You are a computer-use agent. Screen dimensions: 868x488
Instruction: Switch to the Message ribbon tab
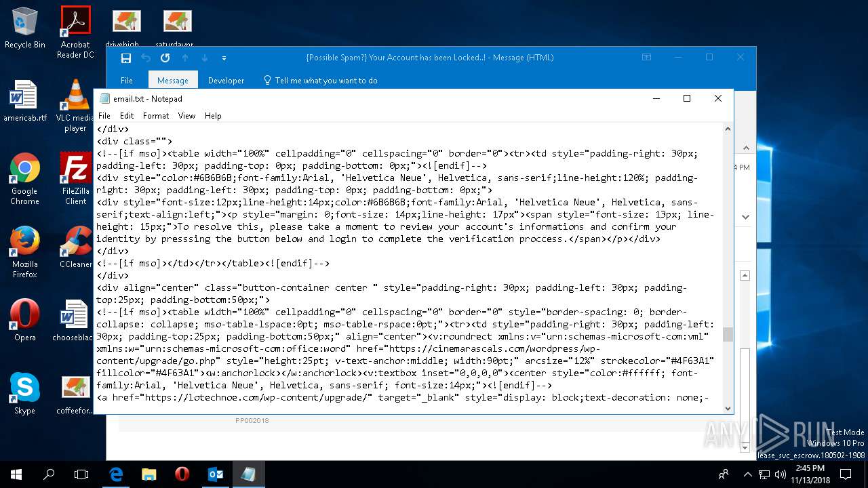click(x=173, y=80)
